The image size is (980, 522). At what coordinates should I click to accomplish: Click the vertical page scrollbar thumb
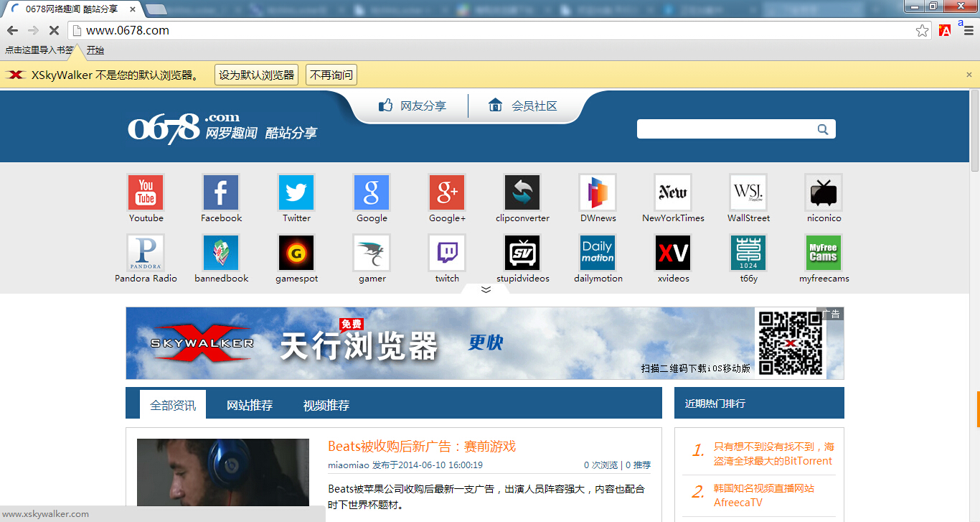tap(975, 131)
